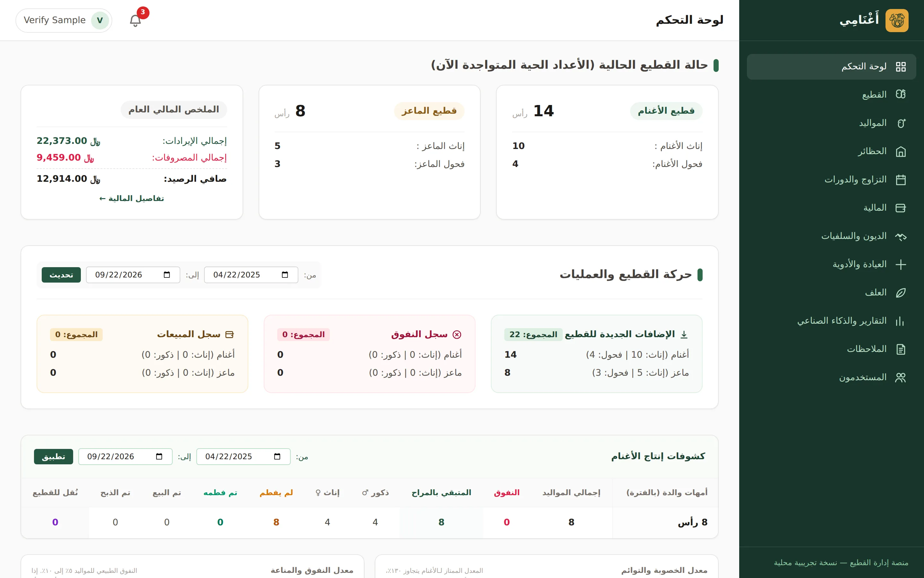Open التقارير والذكاء الصناعي menu item
The width and height of the screenshot is (924, 578).
click(x=831, y=321)
